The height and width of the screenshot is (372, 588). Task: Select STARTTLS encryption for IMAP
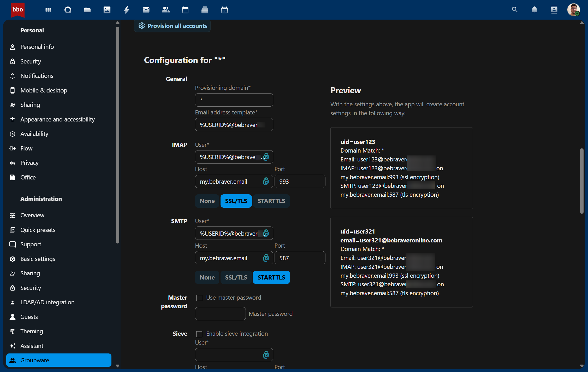[271, 201]
